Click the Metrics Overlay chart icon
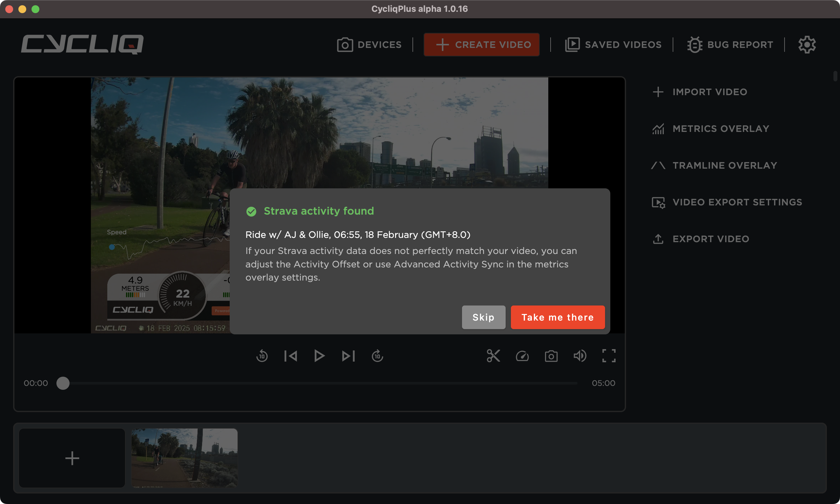This screenshot has height=504, width=840. click(658, 129)
